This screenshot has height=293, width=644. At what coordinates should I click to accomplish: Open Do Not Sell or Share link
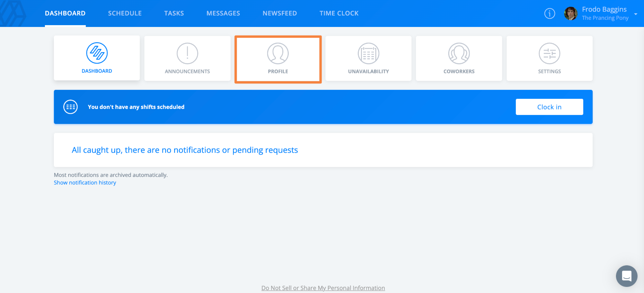coord(323,288)
